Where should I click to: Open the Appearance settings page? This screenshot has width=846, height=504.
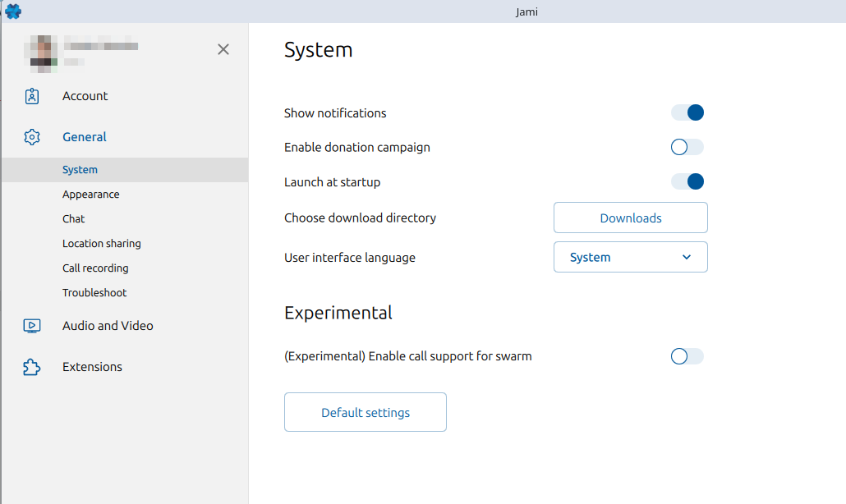click(x=91, y=195)
